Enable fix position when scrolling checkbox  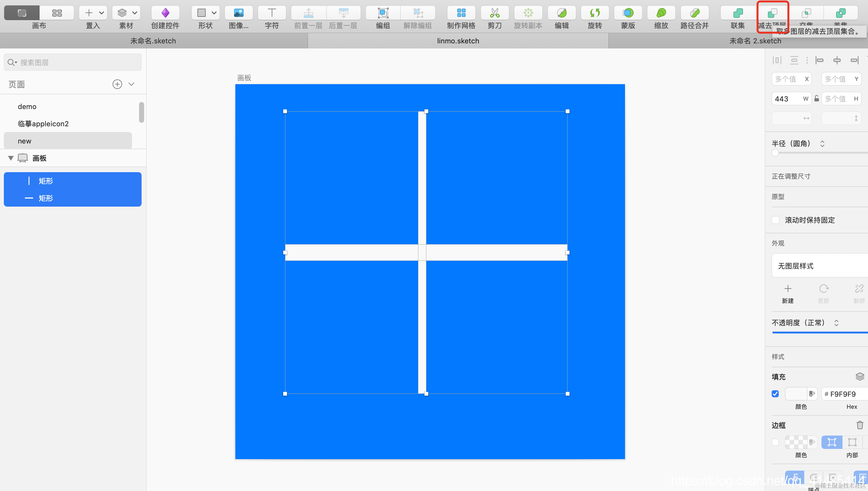[x=775, y=220]
